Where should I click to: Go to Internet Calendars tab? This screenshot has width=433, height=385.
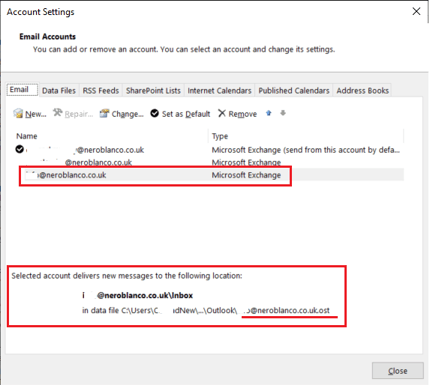click(219, 91)
